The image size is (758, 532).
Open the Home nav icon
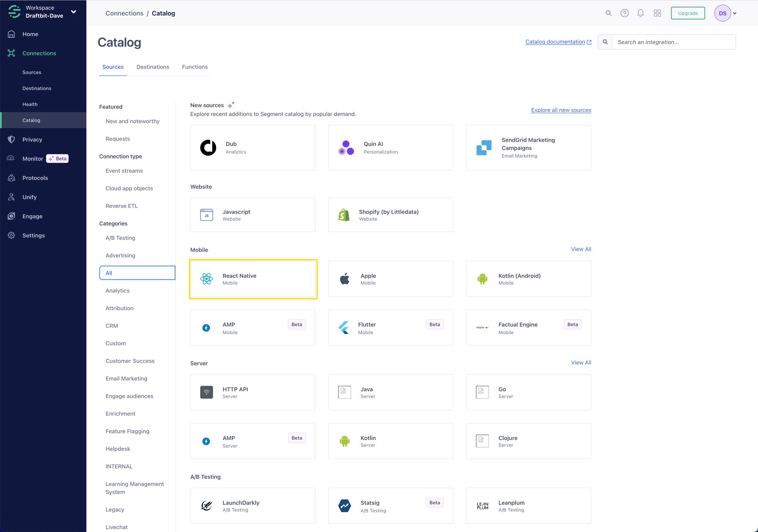click(x=12, y=34)
